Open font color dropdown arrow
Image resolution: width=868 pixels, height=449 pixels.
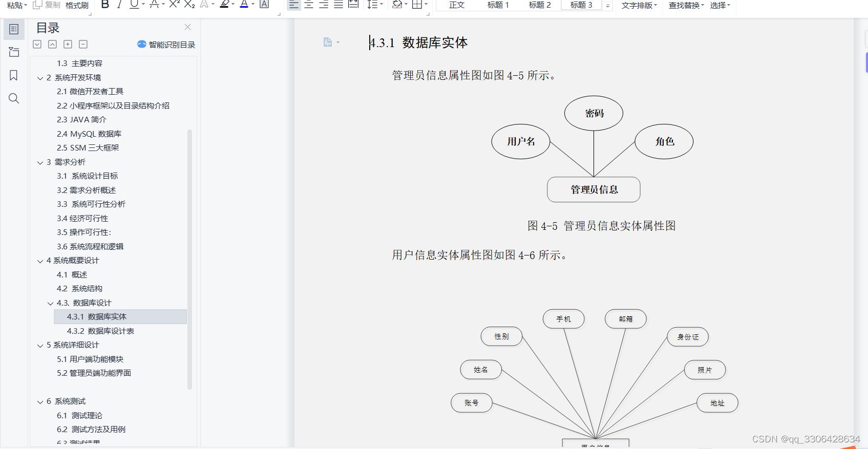click(x=253, y=5)
